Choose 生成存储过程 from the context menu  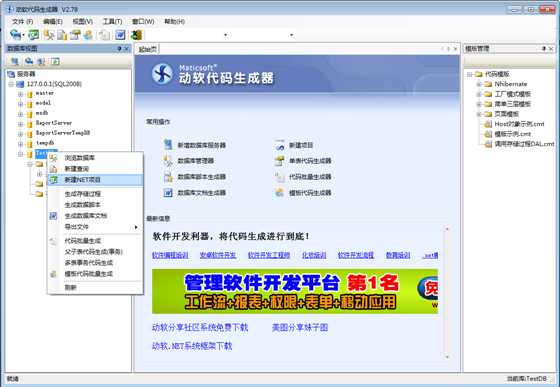(x=95, y=194)
